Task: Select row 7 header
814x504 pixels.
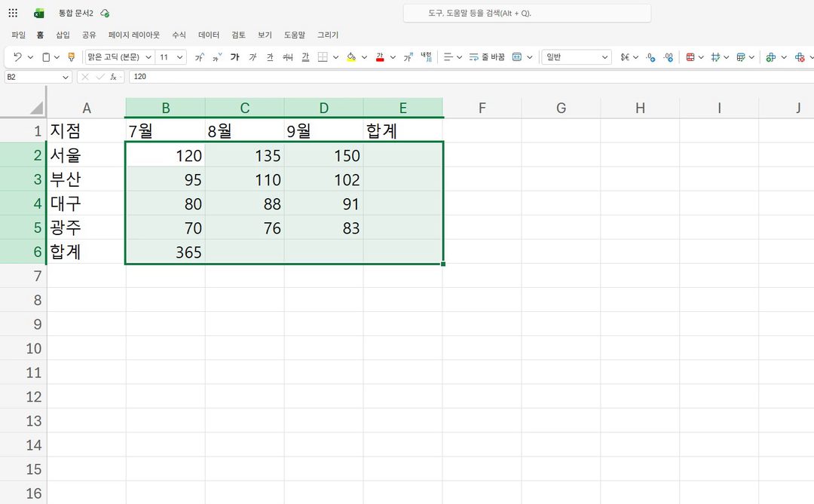Action: tap(23, 276)
